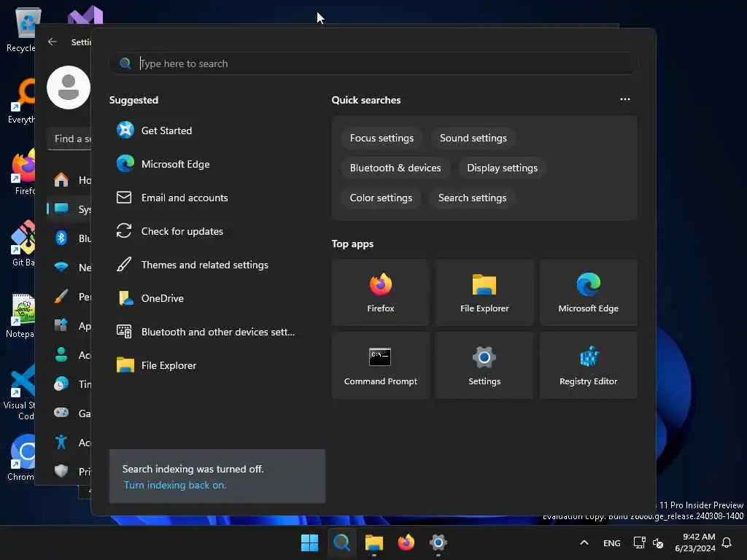Select Chrome desktop shortcut
747x560 pixels.
click(20, 457)
